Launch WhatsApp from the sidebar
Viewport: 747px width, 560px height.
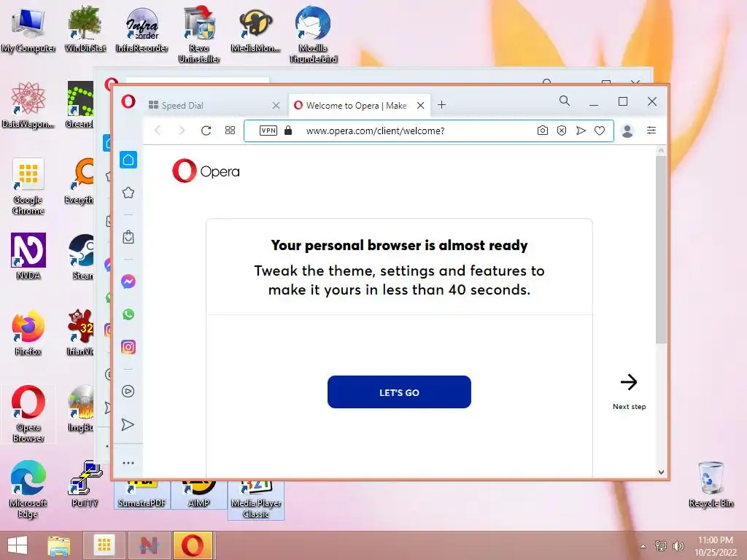(x=128, y=314)
